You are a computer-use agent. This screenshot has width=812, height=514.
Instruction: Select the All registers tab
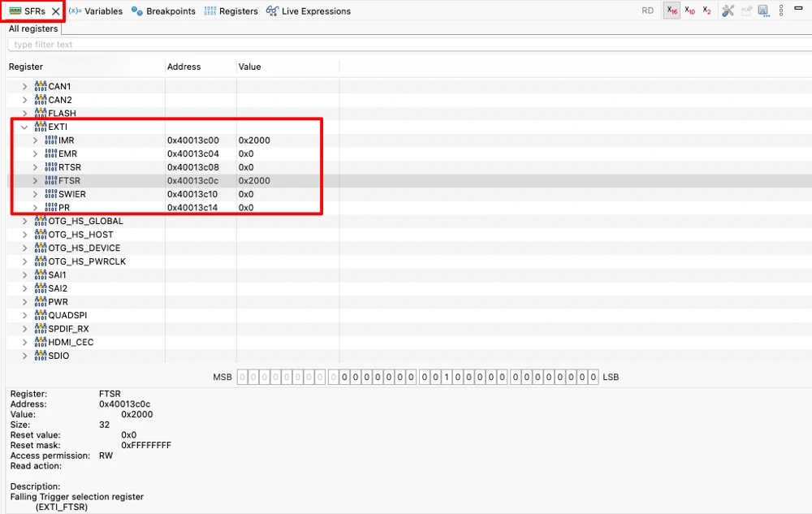pyautogui.click(x=33, y=28)
